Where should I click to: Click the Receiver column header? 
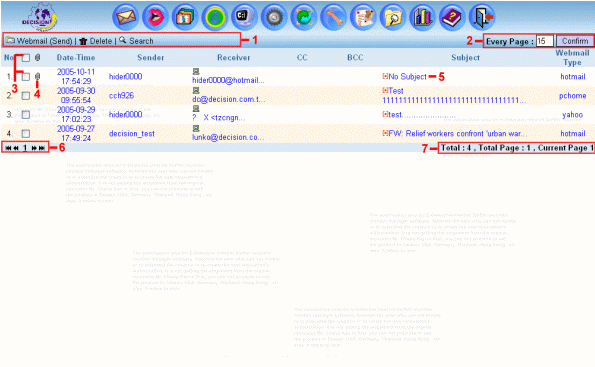[233, 58]
